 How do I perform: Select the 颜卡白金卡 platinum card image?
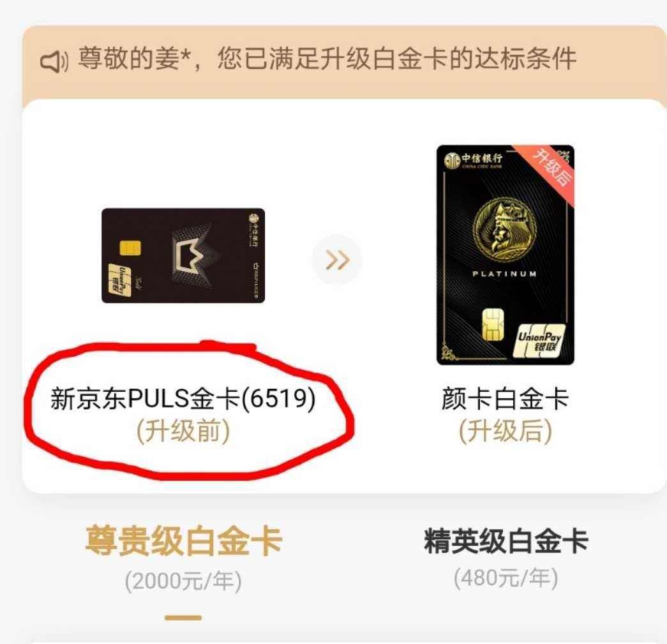[x=506, y=255]
